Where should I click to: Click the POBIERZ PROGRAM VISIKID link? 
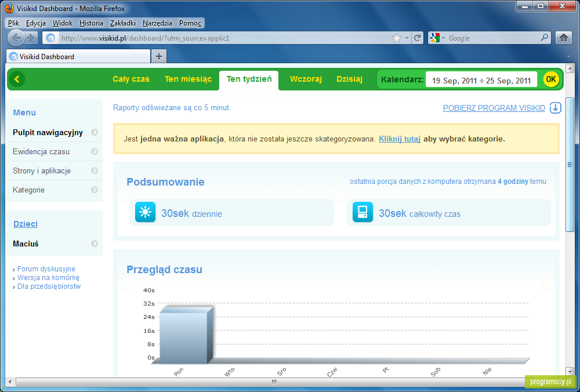[x=494, y=108]
